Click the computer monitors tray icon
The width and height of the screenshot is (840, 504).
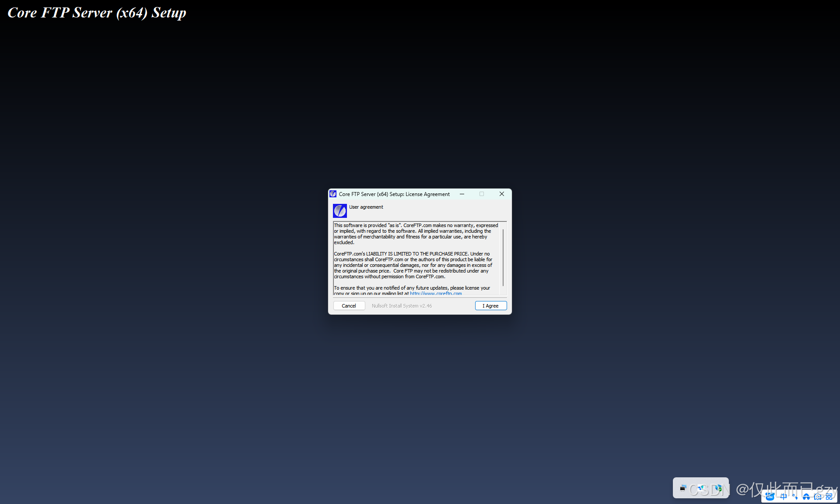pyautogui.click(x=682, y=488)
